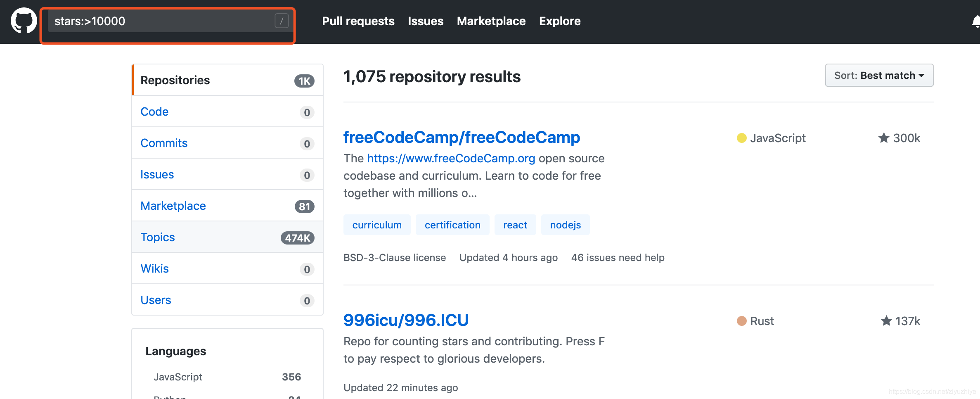Click the Rust language color dot
This screenshot has height=399, width=980.
(741, 321)
